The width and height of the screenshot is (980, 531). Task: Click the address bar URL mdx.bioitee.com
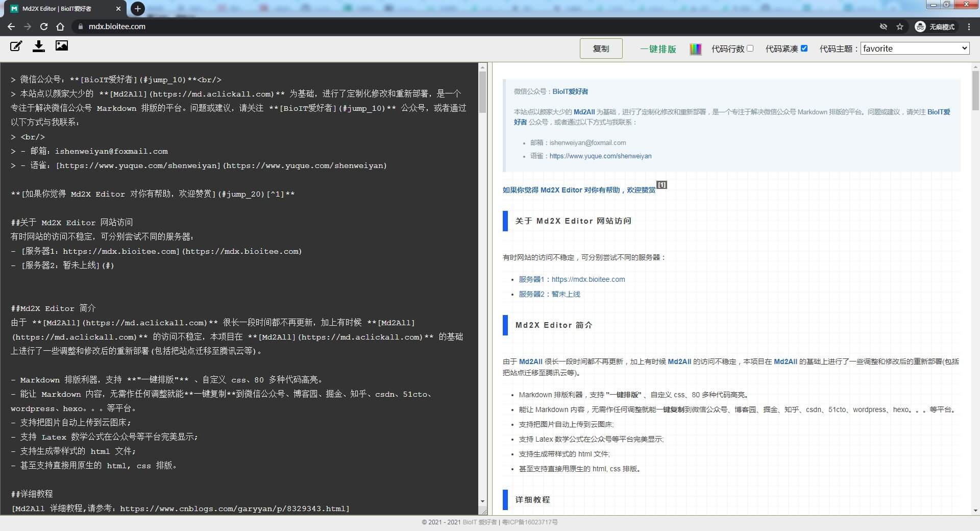(x=117, y=27)
